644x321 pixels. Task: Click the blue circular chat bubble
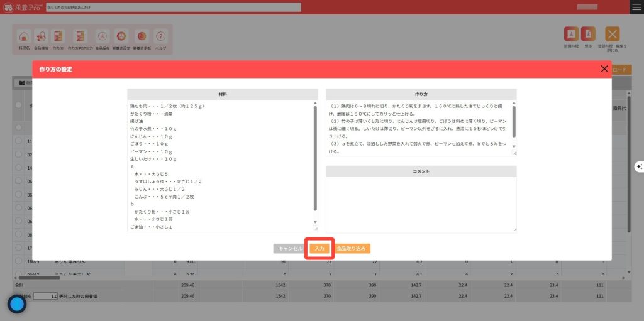coord(17,304)
